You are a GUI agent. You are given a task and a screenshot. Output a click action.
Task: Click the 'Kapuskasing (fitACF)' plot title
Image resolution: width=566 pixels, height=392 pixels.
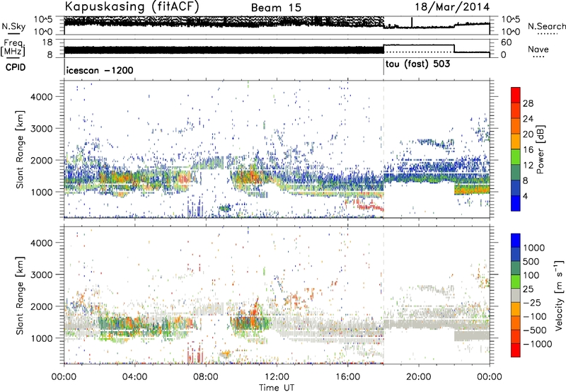pos(132,7)
